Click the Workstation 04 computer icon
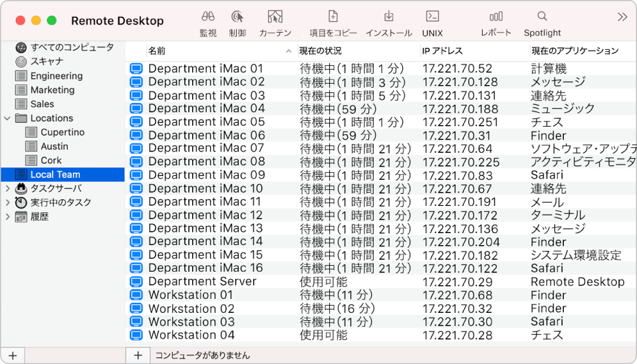The height and width of the screenshot is (364, 637). tap(136, 335)
